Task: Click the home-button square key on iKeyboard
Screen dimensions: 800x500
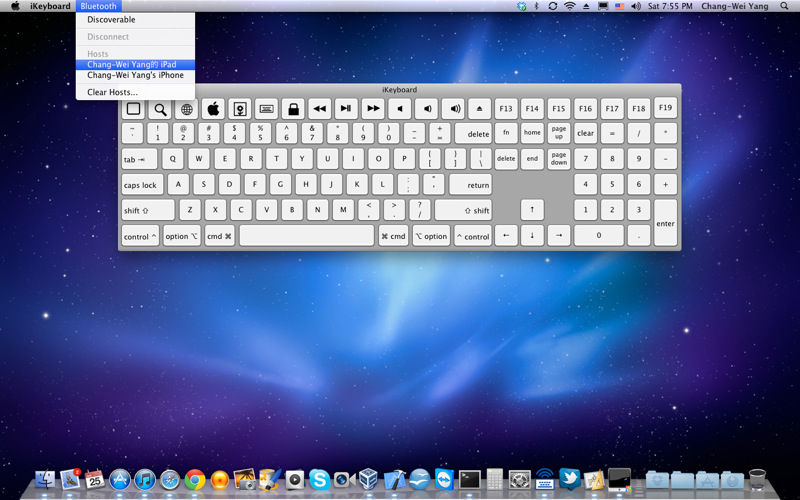Action: tap(134, 109)
